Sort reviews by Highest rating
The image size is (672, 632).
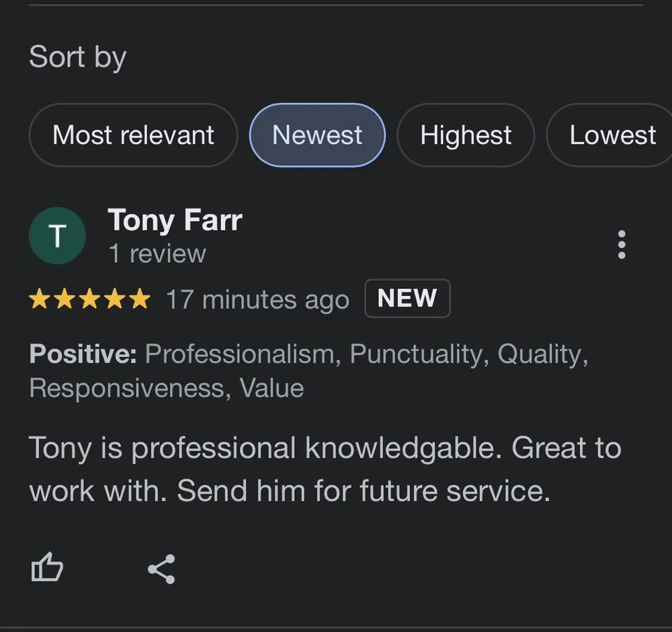(x=466, y=135)
